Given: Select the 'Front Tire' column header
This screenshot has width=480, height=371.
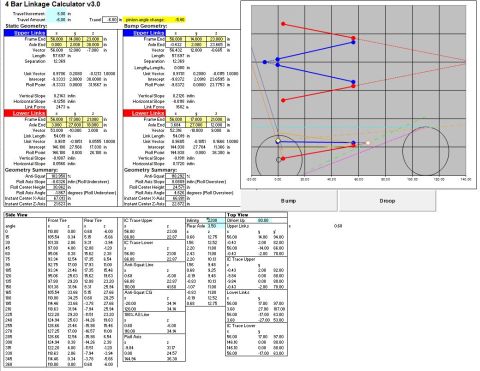Looking at the screenshot, I should [57, 221].
